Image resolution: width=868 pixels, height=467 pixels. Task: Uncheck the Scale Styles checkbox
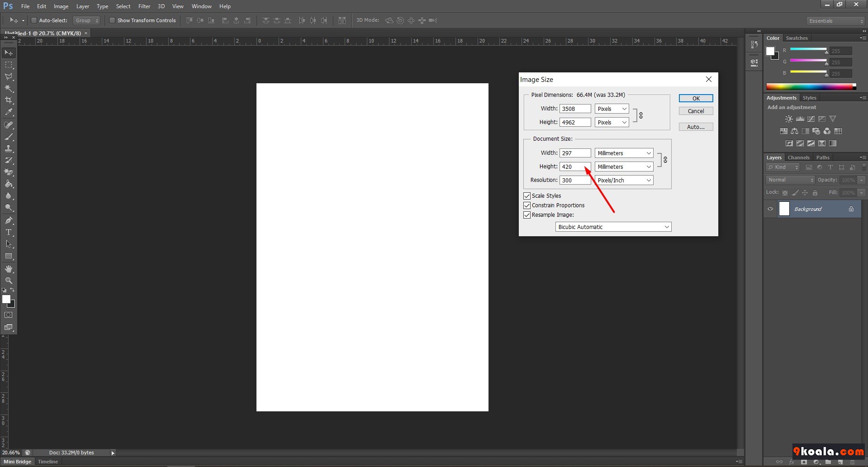527,196
